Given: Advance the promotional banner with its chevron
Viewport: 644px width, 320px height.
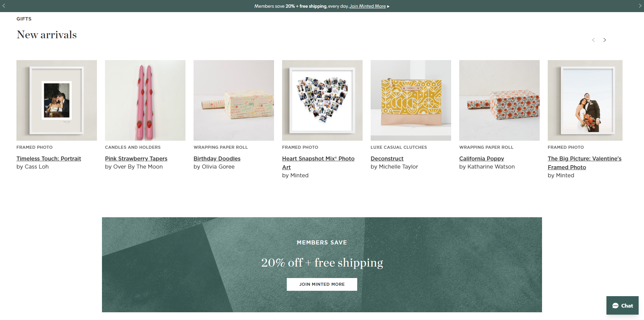Looking at the screenshot, I should (640, 6).
